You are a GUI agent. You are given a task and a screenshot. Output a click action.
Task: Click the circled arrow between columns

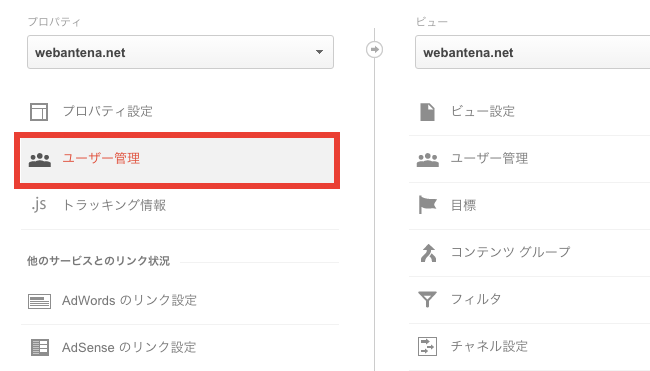[374, 50]
